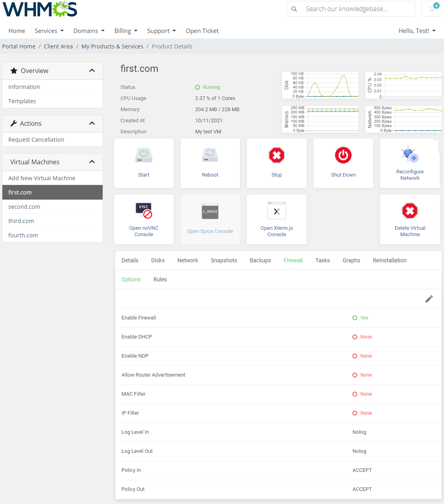The width and height of the screenshot is (444, 504).
Task: Open the Support dropdown menu
Action: tap(161, 31)
